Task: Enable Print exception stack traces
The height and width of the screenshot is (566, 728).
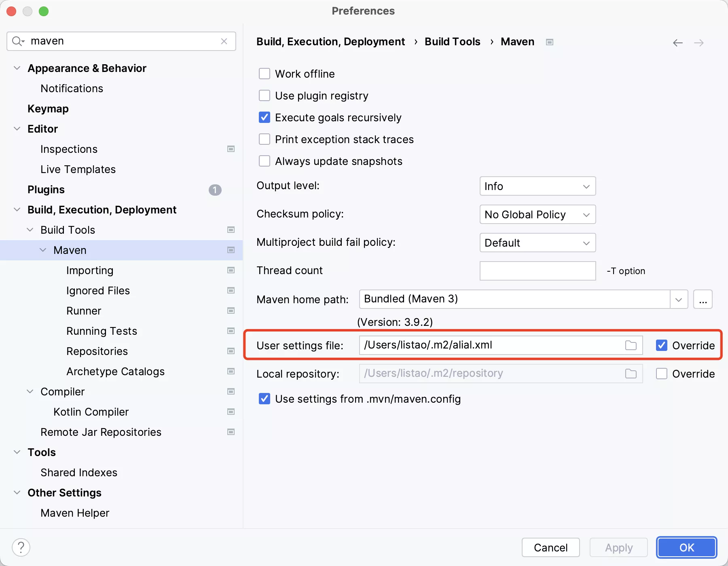Action: coord(265,139)
